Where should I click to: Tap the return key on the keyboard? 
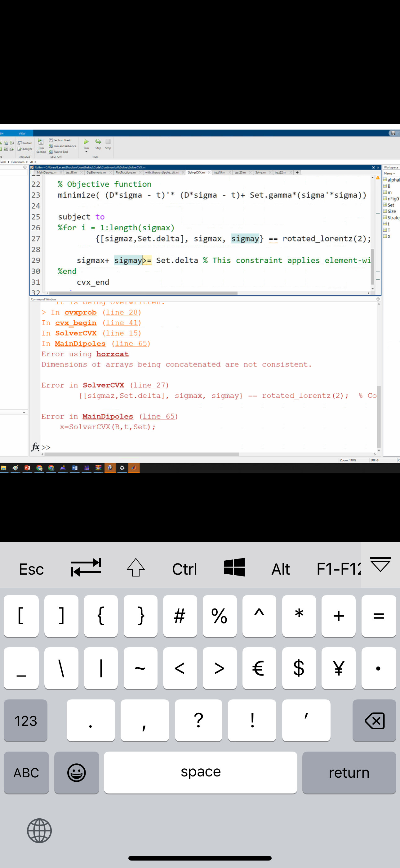[x=349, y=773]
